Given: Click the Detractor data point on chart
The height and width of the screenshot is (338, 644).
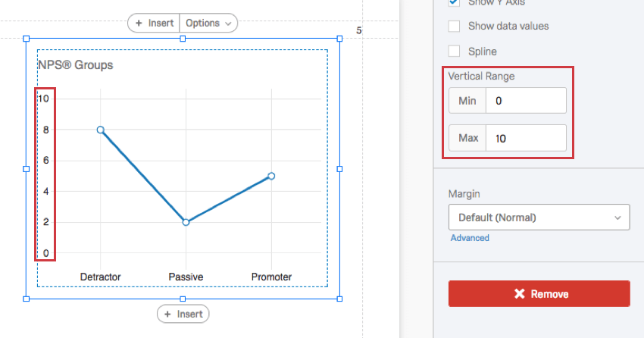Looking at the screenshot, I should coord(101,130).
